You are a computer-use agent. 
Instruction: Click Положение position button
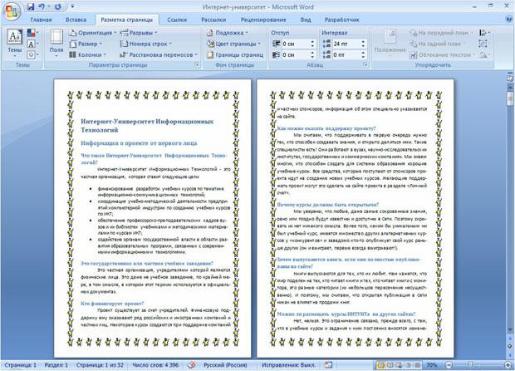[390, 43]
